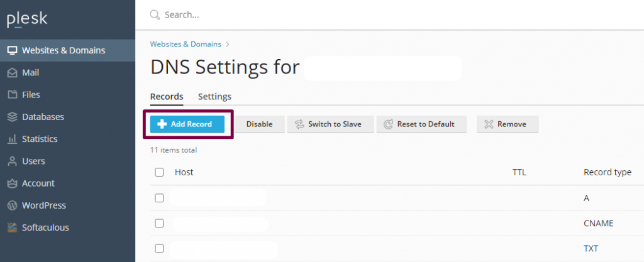Click the WordPress logo icon
This screenshot has width=644, height=262.
pyautogui.click(x=12, y=205)
